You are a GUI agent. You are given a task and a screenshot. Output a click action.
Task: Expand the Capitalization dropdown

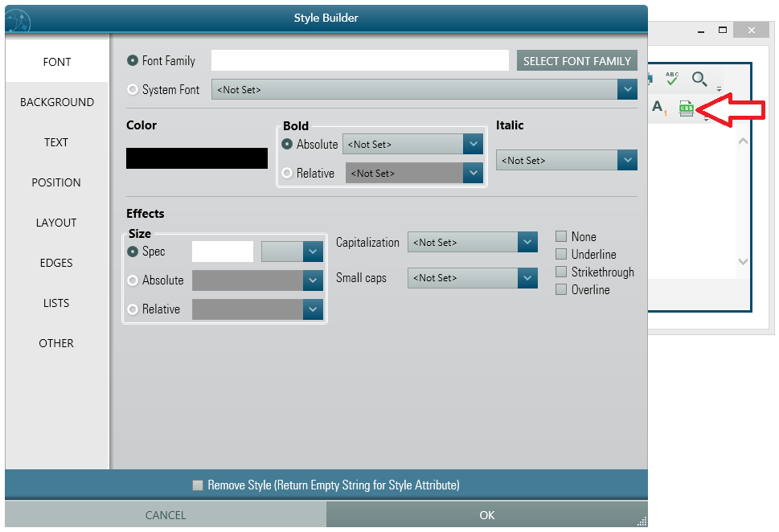[x=527, y=242]
